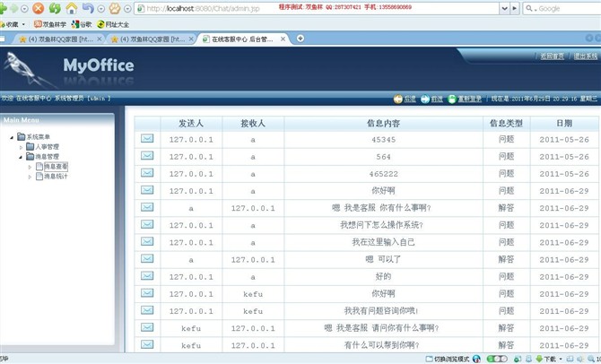The height and width of the screenshot is (364, 601).
Task: Select the 在线客服中心 后台管 tab
Action: click(x=242, y=39)
